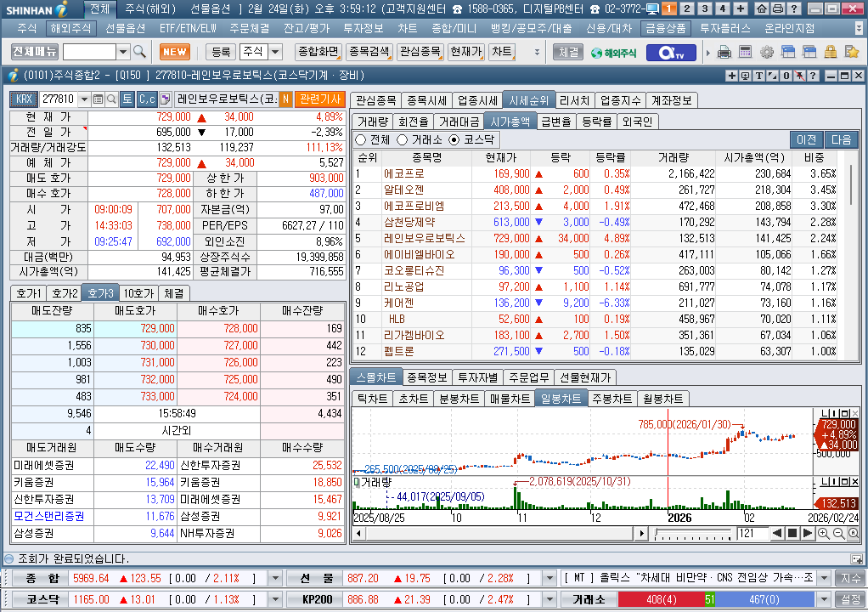Open settings gear in main toolbar
Image resolution: width=868 pixels, height=612 pixels.
(767, 52)
